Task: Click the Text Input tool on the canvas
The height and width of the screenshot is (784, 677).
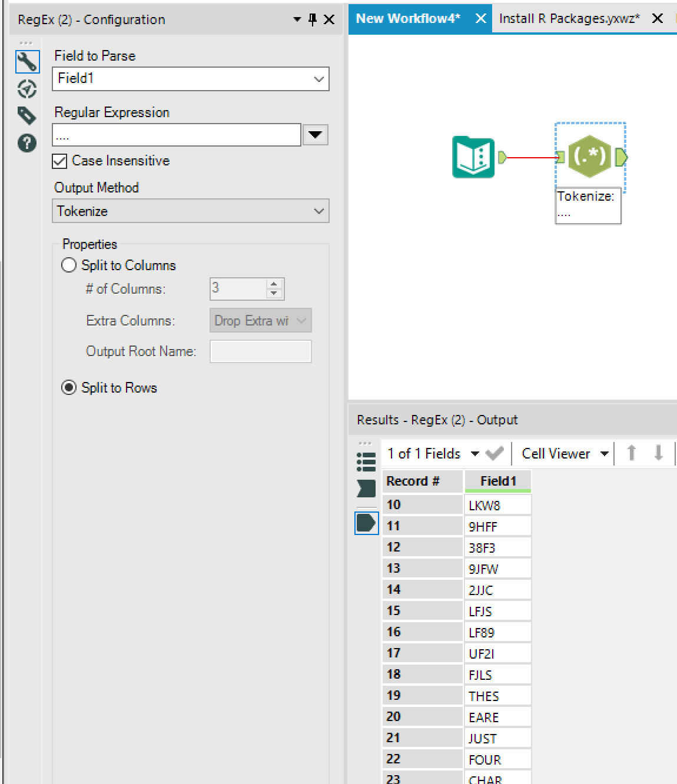Action: pyautogui.click(x=473, y=157)
